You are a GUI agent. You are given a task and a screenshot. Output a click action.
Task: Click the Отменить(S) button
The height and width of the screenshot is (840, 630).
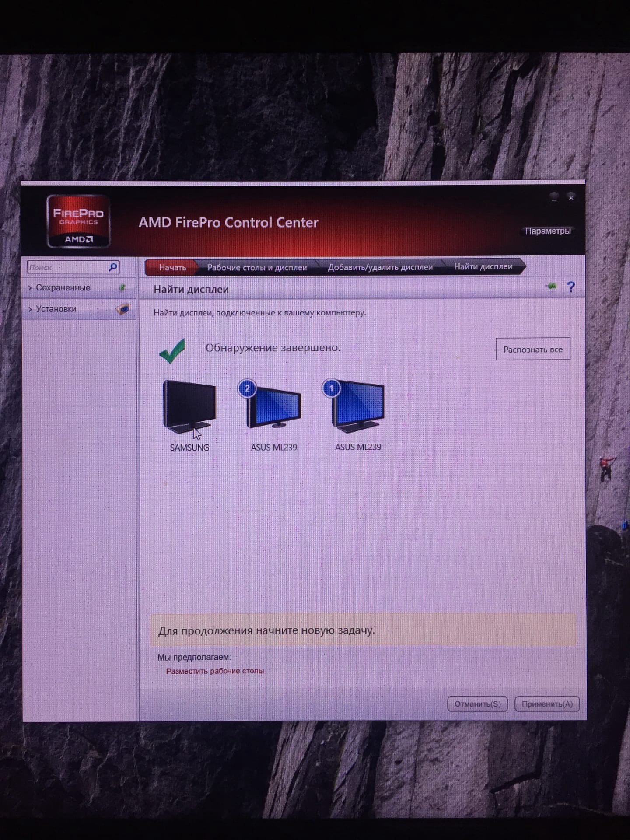477,704
